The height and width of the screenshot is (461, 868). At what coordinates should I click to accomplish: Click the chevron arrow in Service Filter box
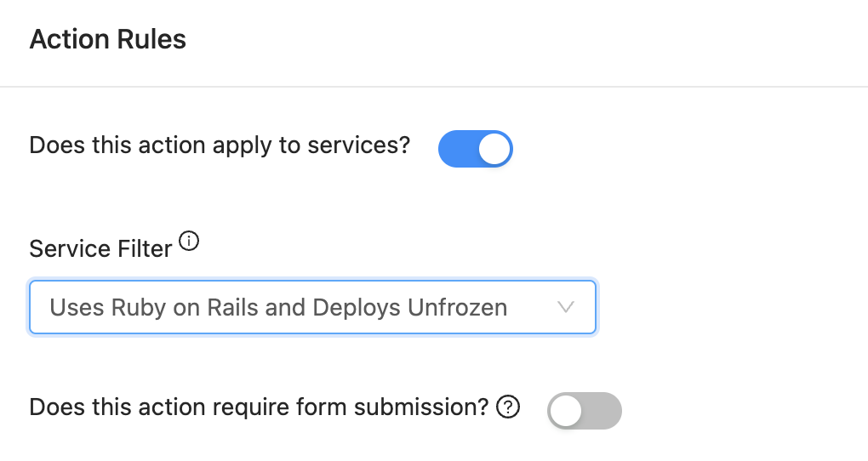565,307
